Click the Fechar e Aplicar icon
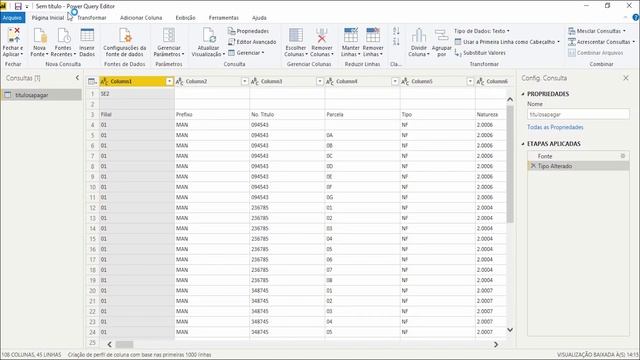This screenshot has height=360, width=640. point(13,36)
